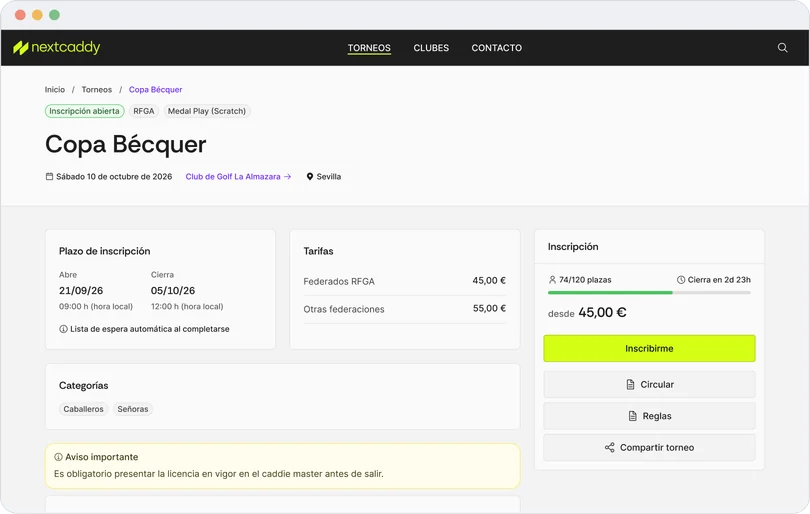This screenshot has height=514, width=810.
Task: Select the Caballeros category chip
Action: pyautogui.click(x=83, y=409)
